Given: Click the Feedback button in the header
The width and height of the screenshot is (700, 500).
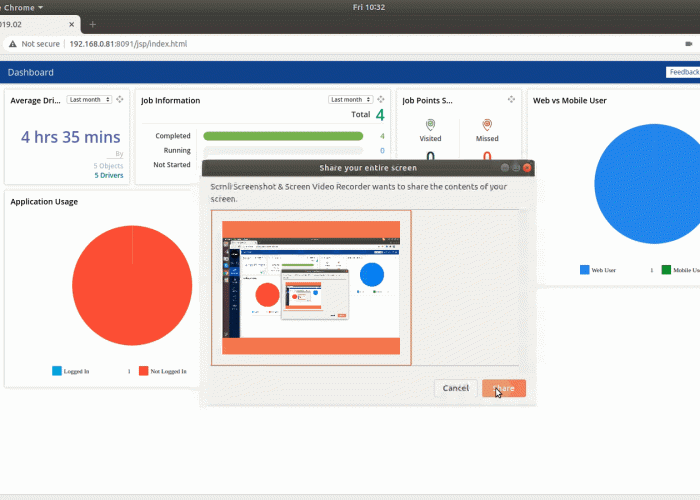Looking at the screenshot, I should (x=683, y=72).
